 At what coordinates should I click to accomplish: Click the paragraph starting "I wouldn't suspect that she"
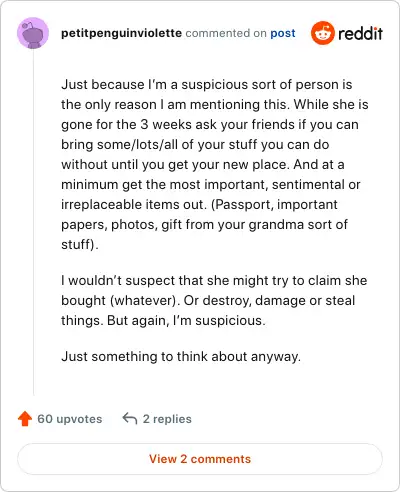[214, 300]
